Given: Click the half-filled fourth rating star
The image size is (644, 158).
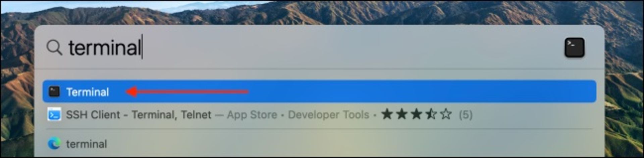Looking at the screenshot, I should [x=431, y=114].
